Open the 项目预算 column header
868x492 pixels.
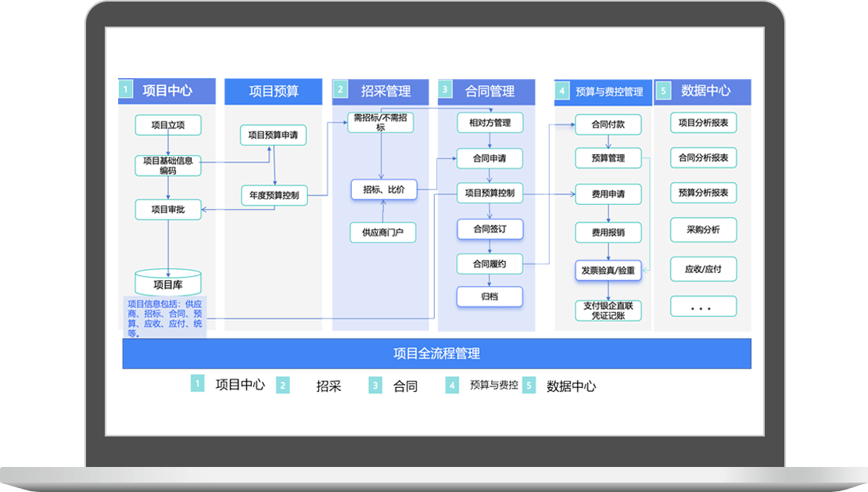point(273,92)
